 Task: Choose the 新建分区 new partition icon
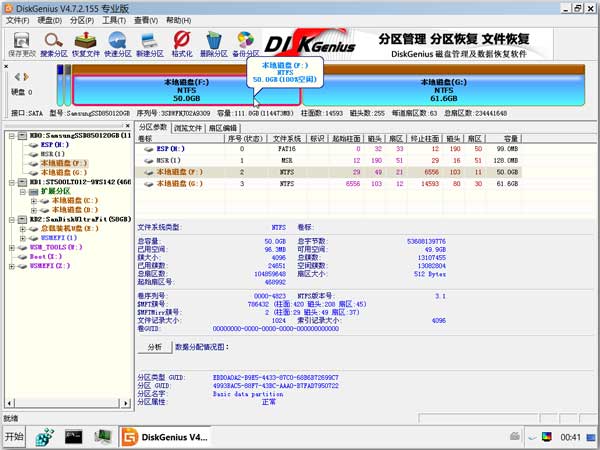tap(150, 44)
